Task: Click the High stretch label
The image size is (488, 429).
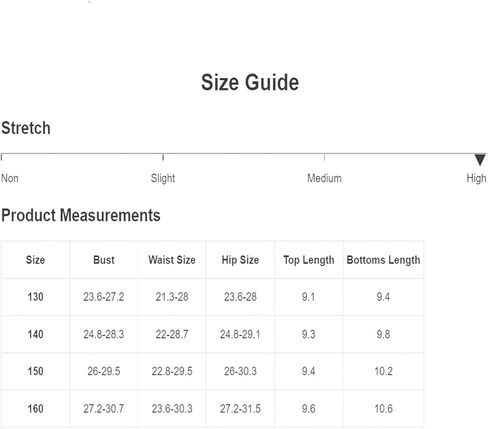Action: (476, 179)
